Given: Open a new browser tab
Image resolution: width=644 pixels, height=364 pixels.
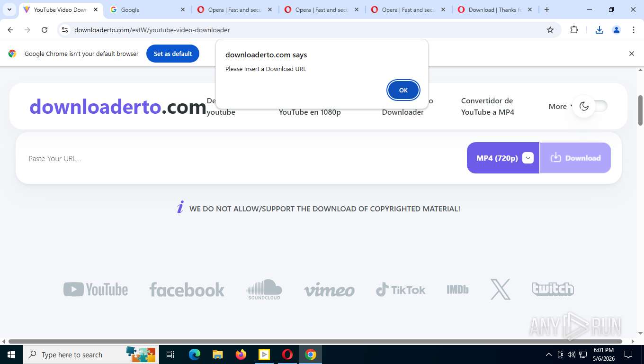Looking at the screenshot, I should pyautogui.click(x=547, y=9).
